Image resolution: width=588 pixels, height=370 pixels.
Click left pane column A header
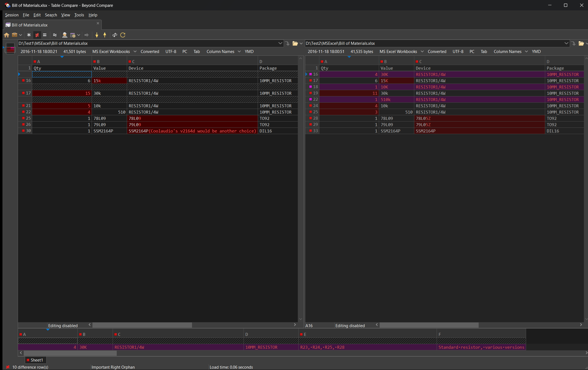62,62
